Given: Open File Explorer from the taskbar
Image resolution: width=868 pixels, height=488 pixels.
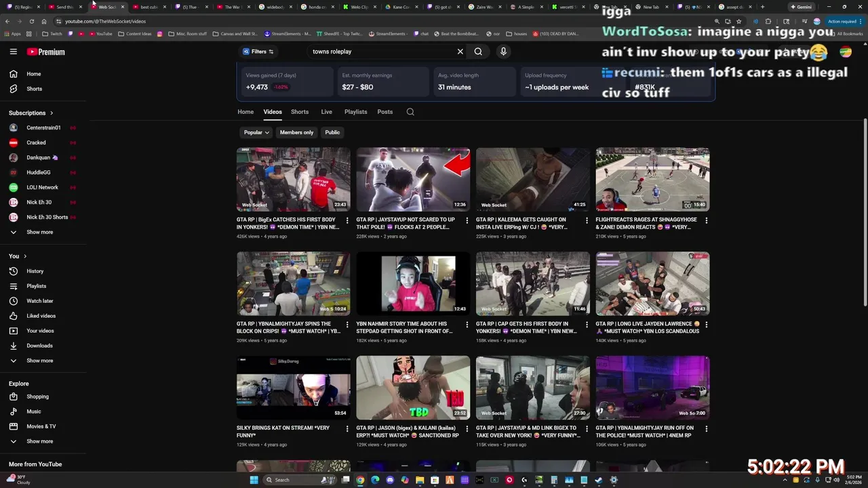Looking at the screenshot, I should point(420,480).
